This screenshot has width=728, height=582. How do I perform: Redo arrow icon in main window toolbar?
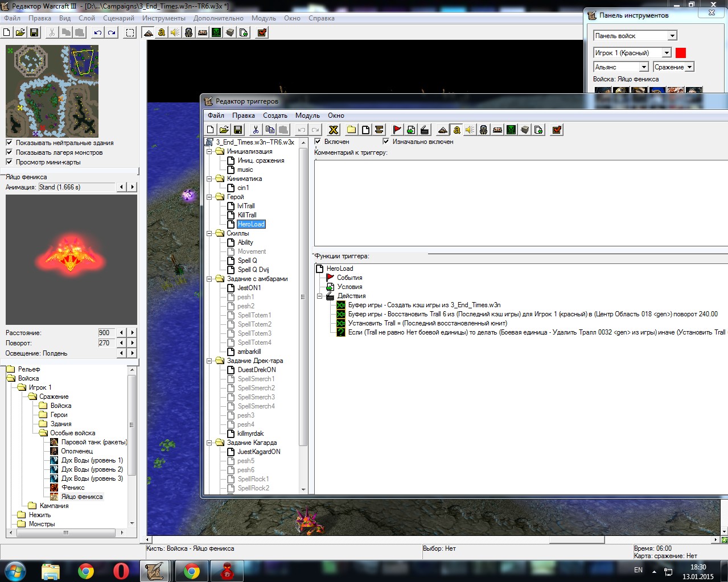(x=112, y=32)
